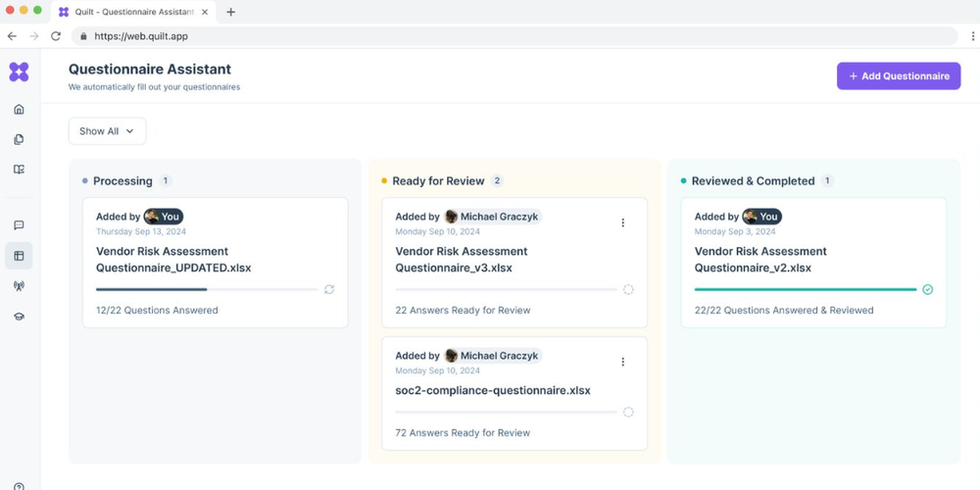Click the Add Questionnaire button
Viewport: 980px width, 490px height.
pyautogui.click(x=898, y=76)
